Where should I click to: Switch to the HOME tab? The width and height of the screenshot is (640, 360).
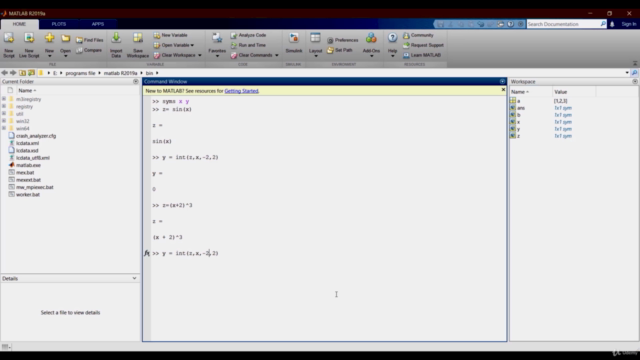[x=19, y=24]
